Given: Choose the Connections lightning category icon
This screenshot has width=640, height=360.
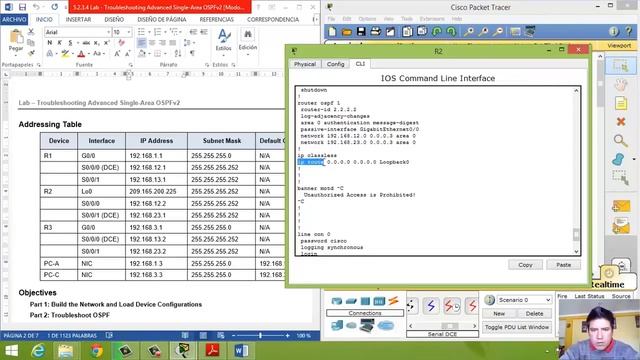Looking at the screenshot, I should point(393,301).
